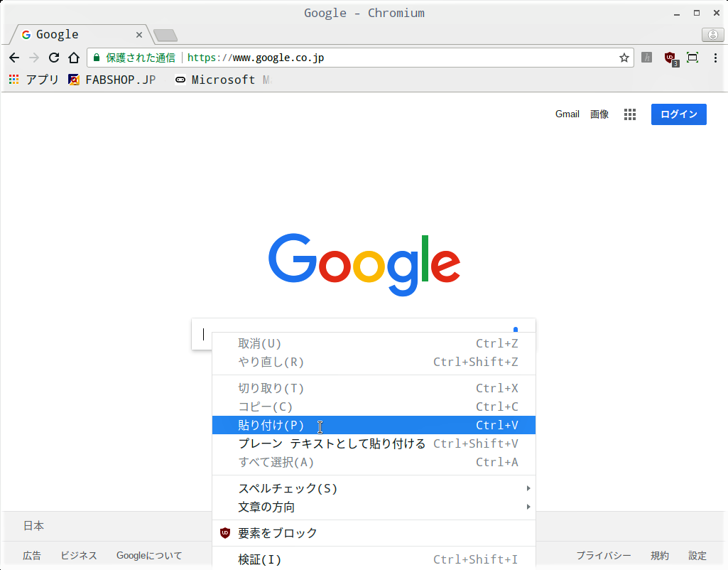Click the Google tab

82,35
